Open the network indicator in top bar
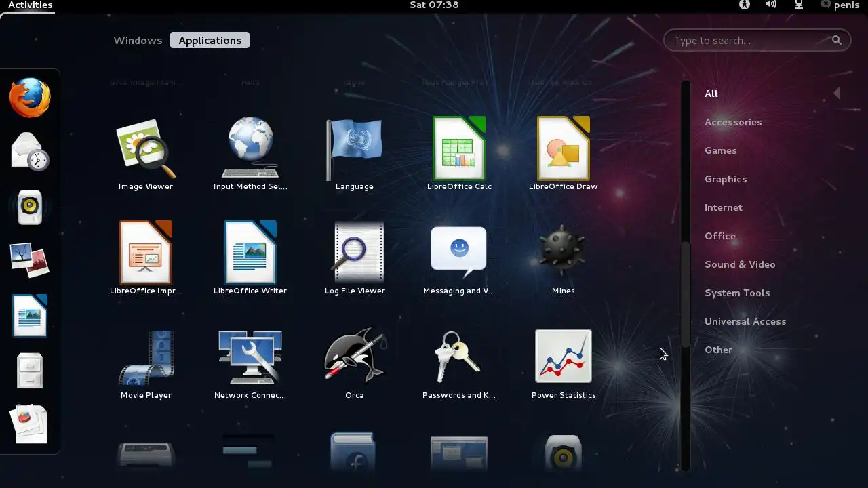The width and height of the screenshot is (868, 488). (x=799, y=5)
